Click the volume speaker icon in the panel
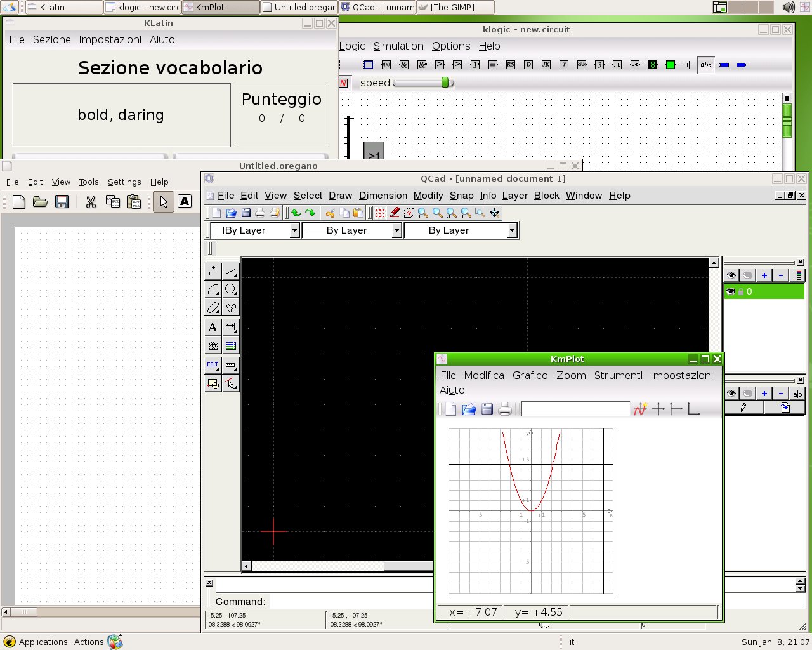Image resolution: width=812 pixels, height=650 pixels. [788, 7]
